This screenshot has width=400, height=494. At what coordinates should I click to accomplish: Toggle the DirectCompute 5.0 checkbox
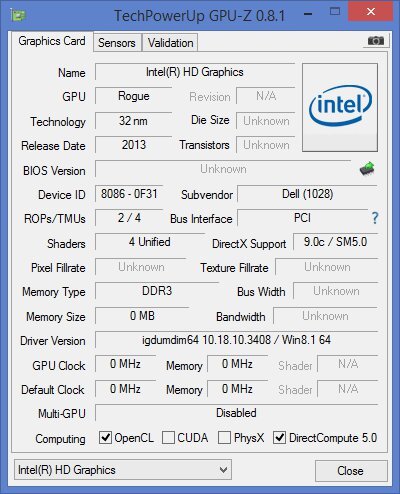279,437
